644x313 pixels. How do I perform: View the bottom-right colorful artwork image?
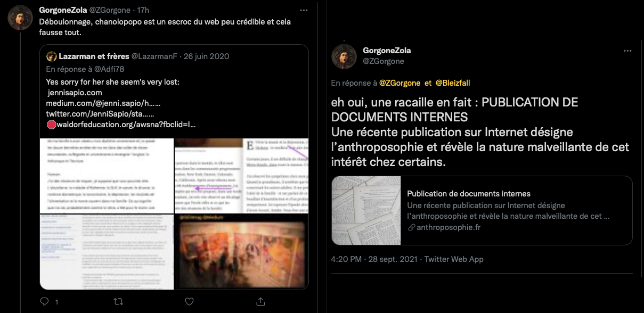[242, 252]
